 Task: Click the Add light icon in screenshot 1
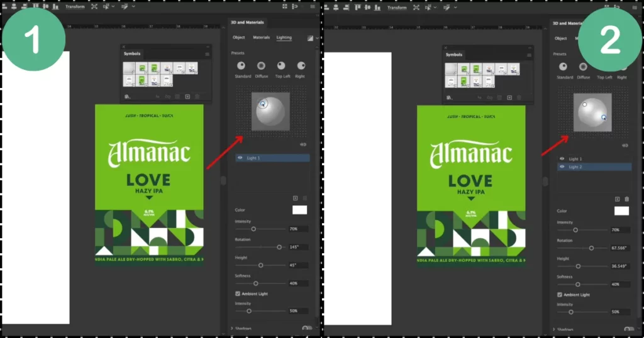coord(296,198)
